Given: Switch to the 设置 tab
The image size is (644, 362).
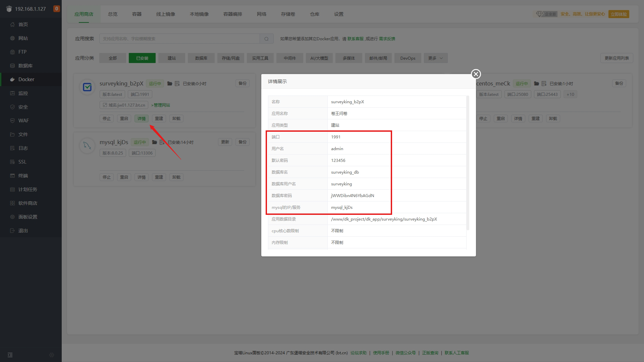Looking at the screenshot, I should coord(339,14).
